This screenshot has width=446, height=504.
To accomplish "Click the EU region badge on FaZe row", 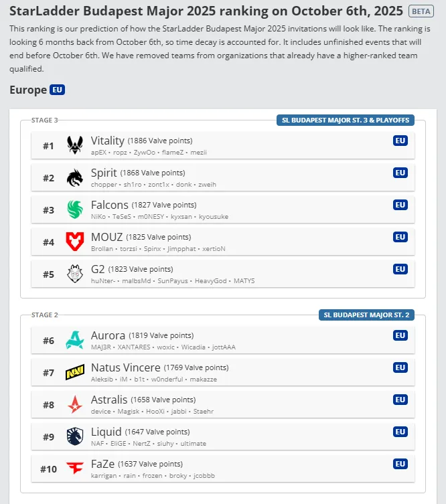I will pyautogui.click(x=400, y=464).
